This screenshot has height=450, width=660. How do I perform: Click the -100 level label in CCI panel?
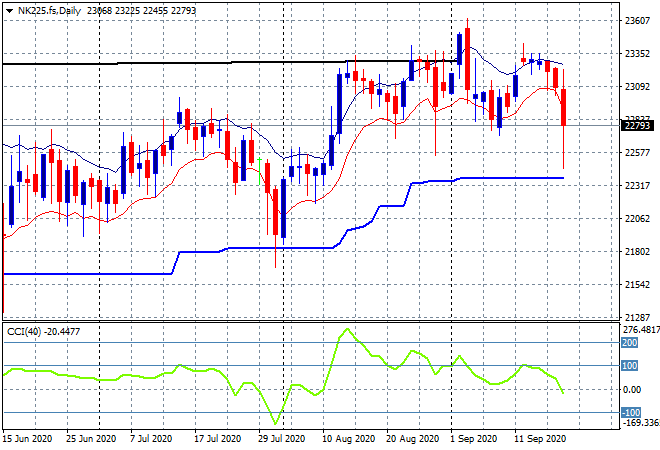coord(631,412)
